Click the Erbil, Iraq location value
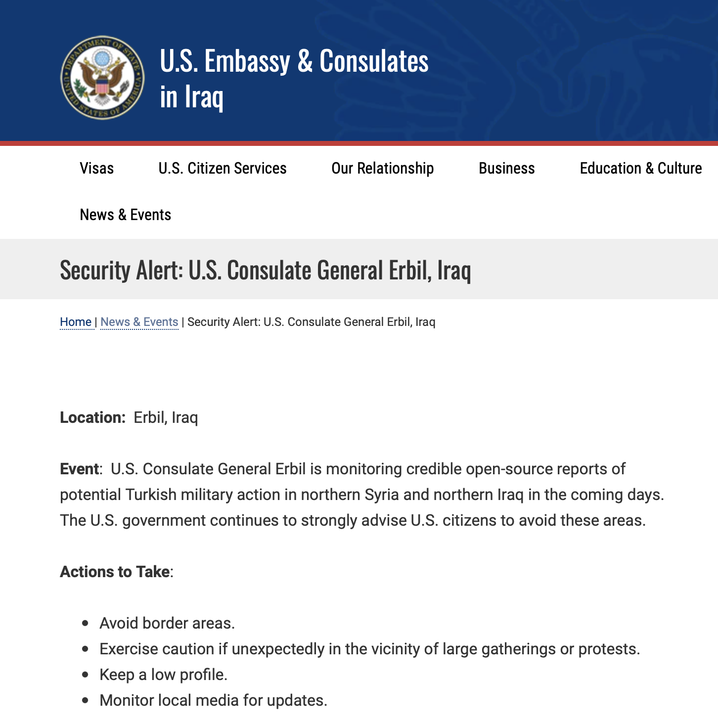Image resolution: width=718 pixels, height=728 pixels. click(x=166, y=417)
